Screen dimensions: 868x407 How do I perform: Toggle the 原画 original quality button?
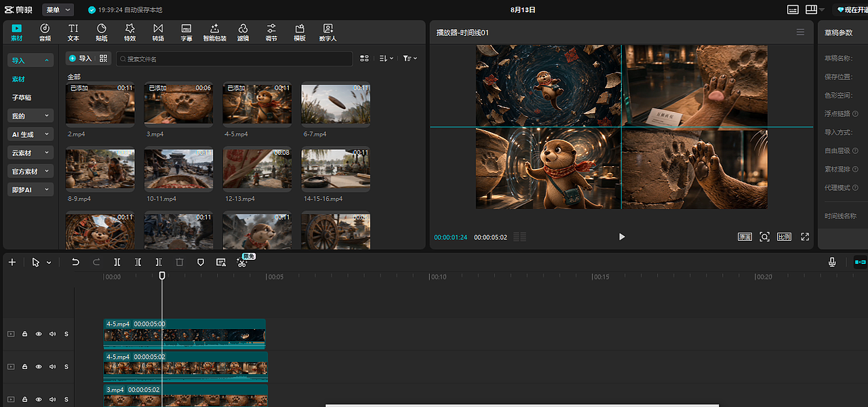pos(745,237)
